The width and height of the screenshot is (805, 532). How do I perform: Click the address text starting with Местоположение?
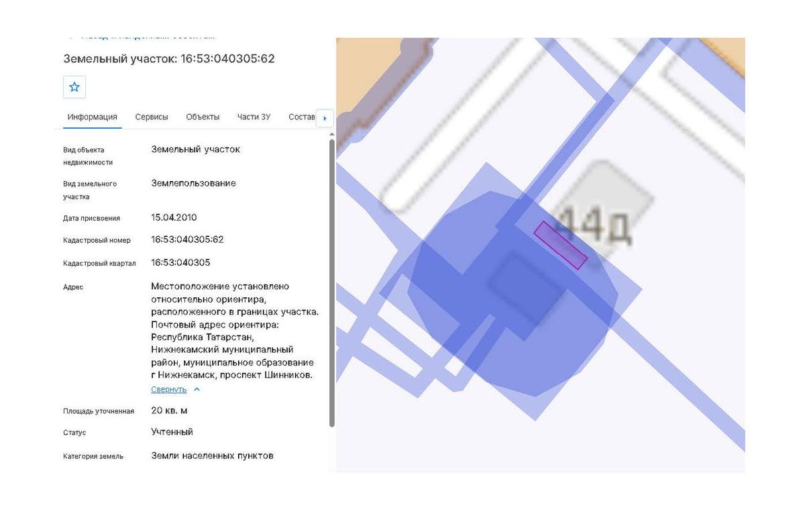(x=235, y=331)
